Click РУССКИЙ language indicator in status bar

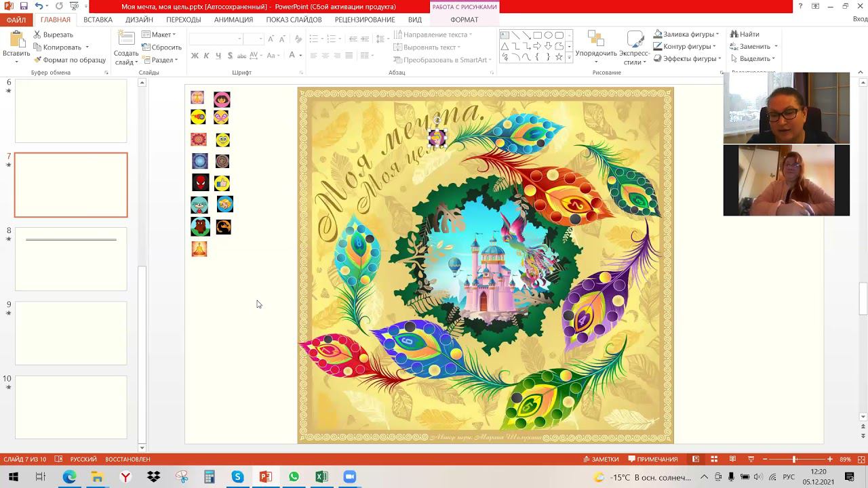[x=84, y=459]
